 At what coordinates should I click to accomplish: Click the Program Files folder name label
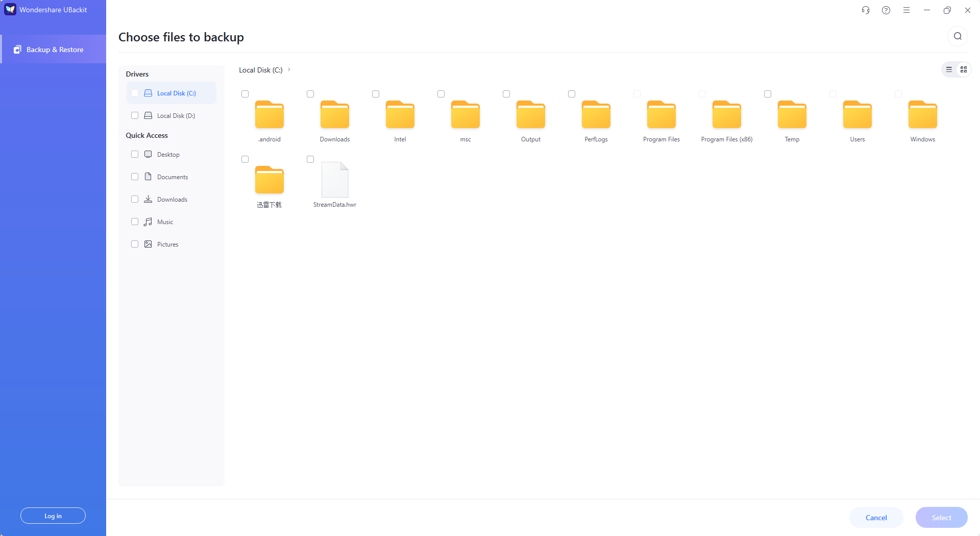661,139
